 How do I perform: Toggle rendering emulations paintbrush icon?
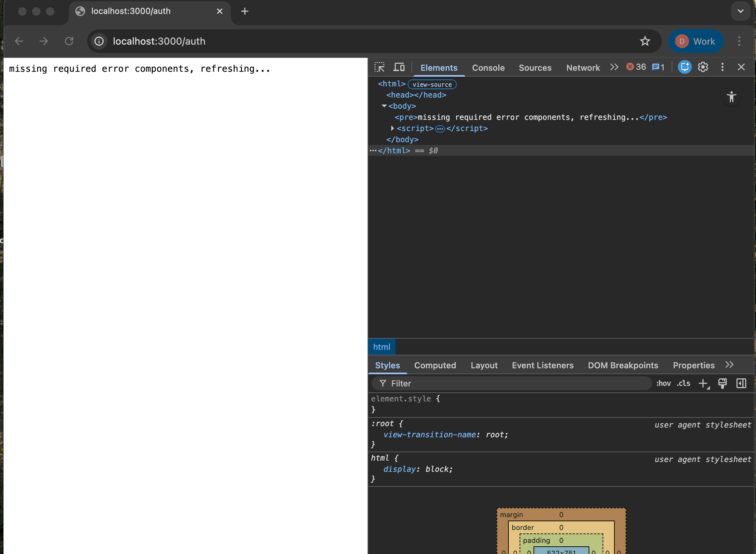coord(723,383)
